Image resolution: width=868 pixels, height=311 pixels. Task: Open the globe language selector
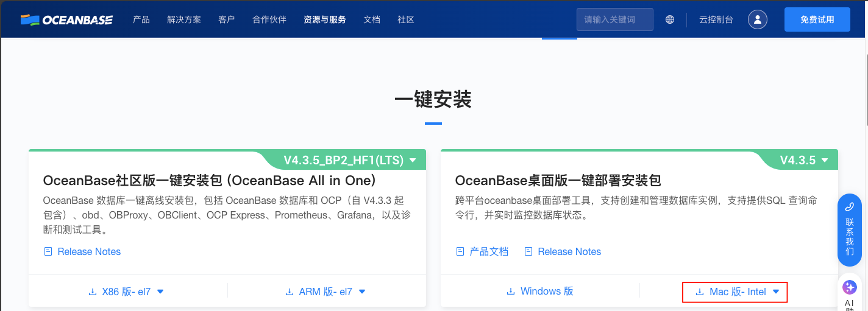[670, 19]
